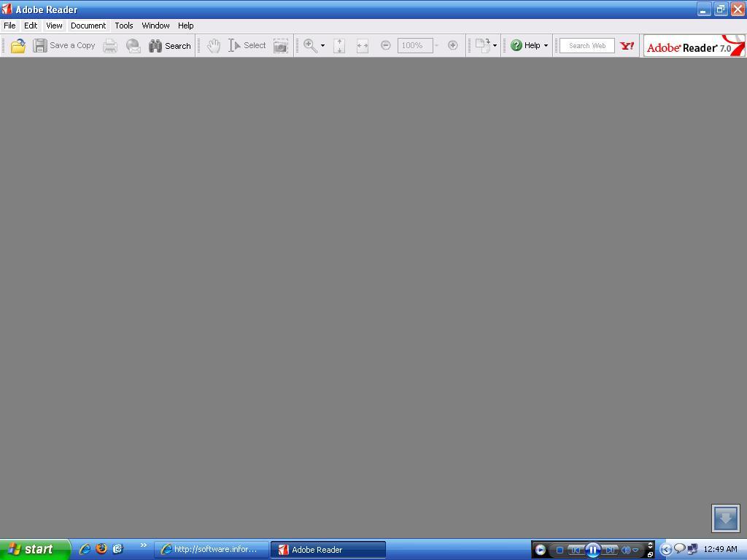Click the Yahoo! search icon
This screenshot has height=560, width=747.
coord(626,45)
